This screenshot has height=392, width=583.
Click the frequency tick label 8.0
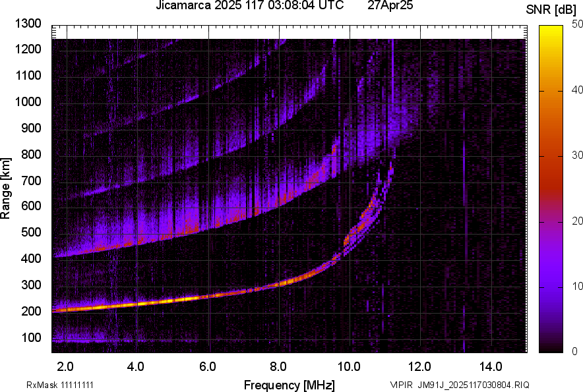[x=278, y=367]
